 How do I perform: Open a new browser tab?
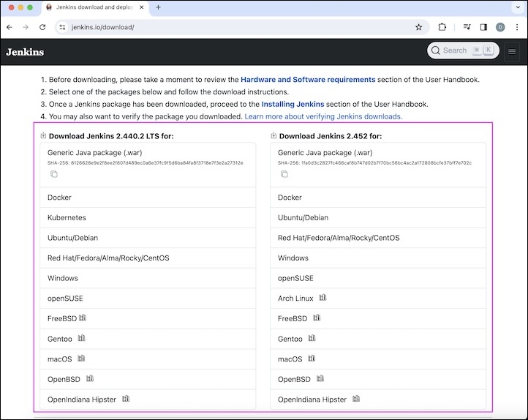point(159,7)
